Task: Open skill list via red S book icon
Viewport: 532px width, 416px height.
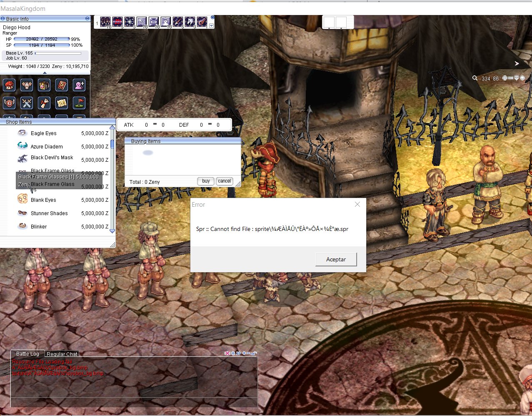Action: point(62,85)
